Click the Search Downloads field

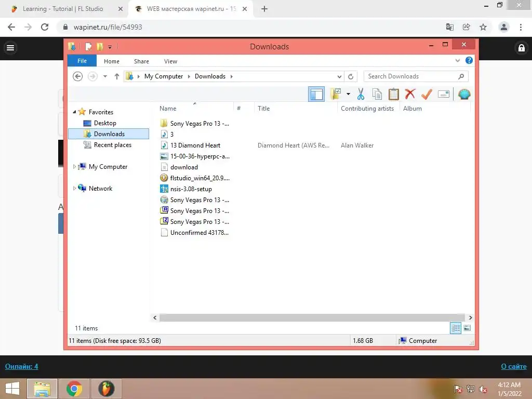(416, 76)
